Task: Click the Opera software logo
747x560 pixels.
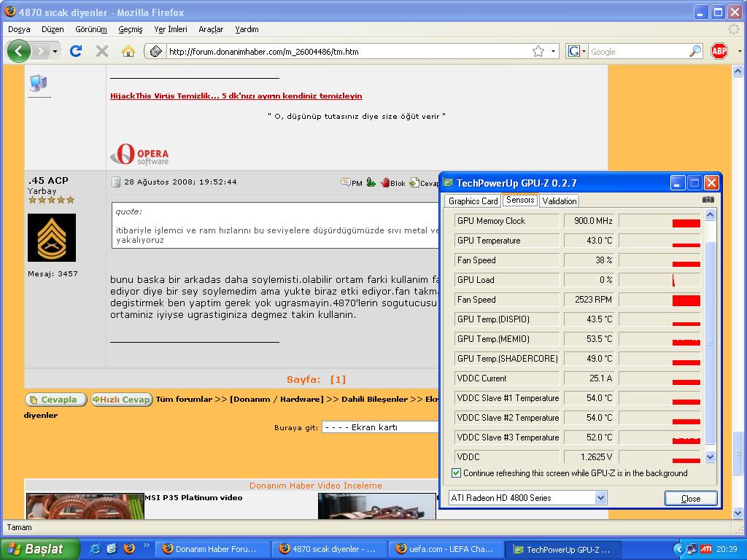Action: point(139,155)
